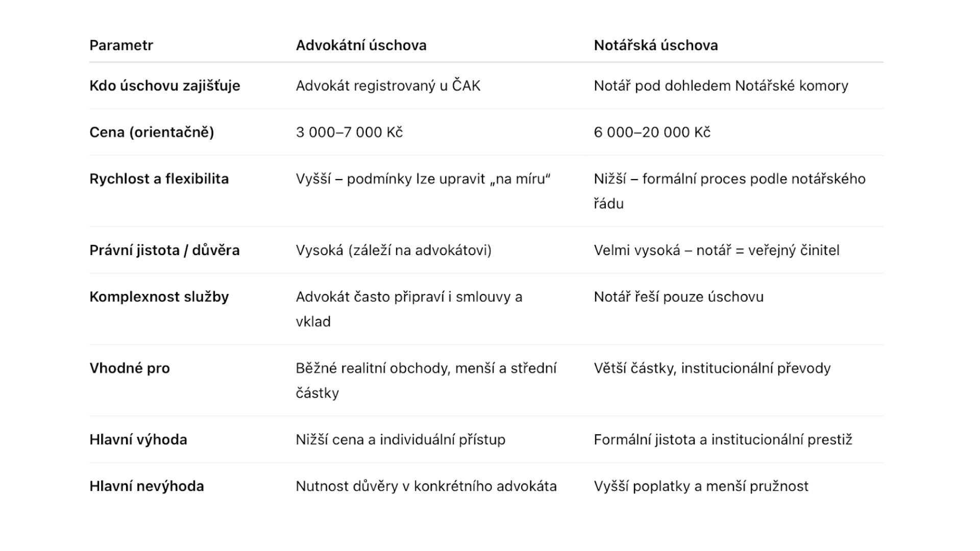Select the 'Cena (orientačně)' row label

pos(152,132)
